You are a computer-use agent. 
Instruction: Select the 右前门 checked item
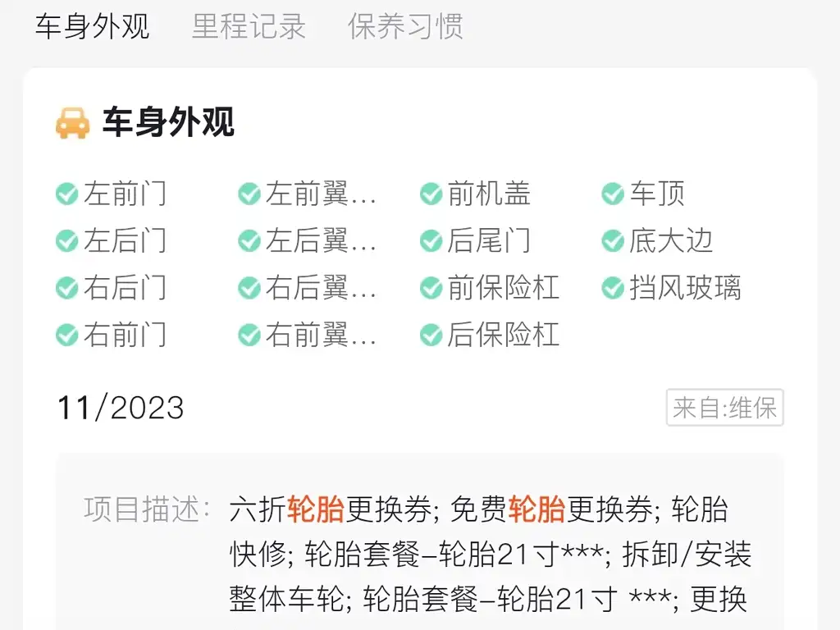pyautogui.click(x=112, y=336)
